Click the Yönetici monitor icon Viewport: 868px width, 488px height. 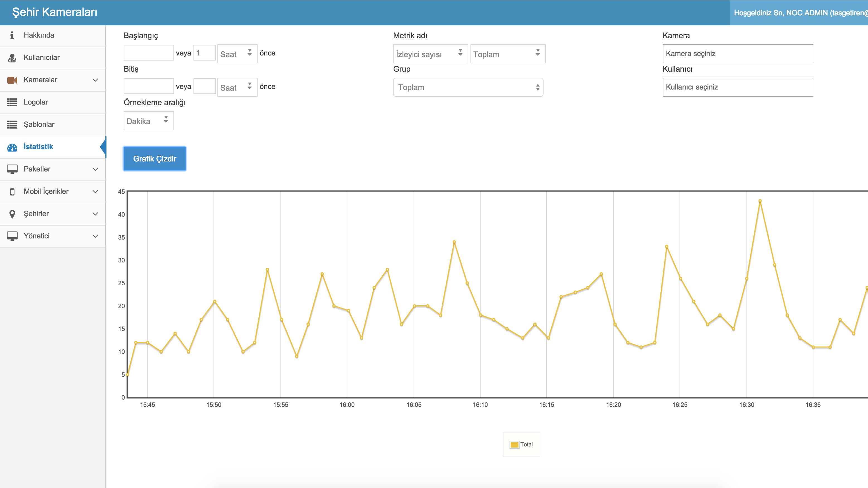(12, 236)
